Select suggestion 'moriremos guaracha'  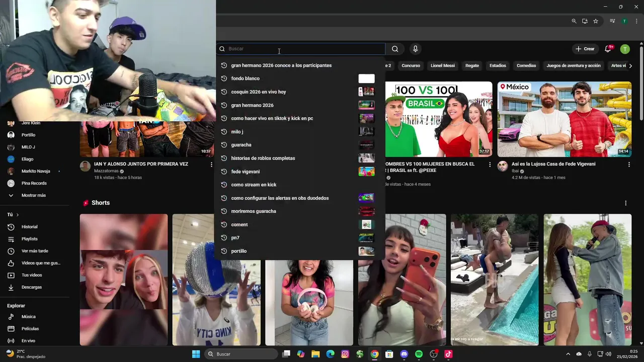click(x=300, y=211)
